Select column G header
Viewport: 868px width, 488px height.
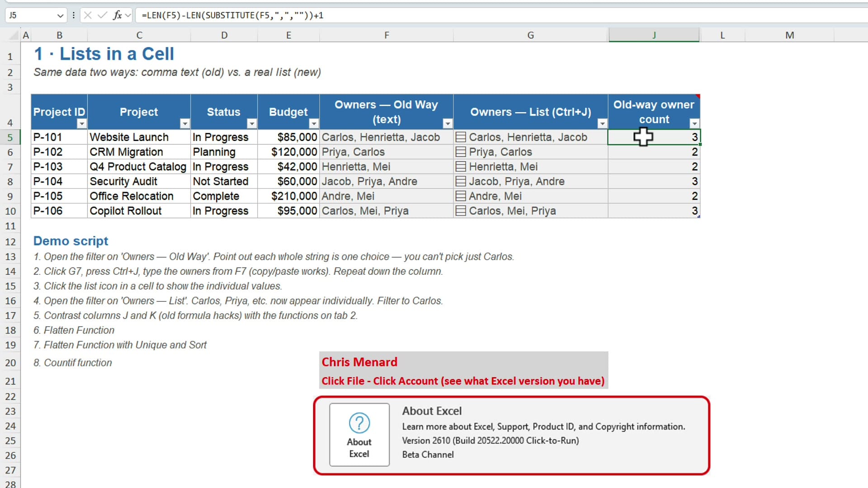pos(531,35)
